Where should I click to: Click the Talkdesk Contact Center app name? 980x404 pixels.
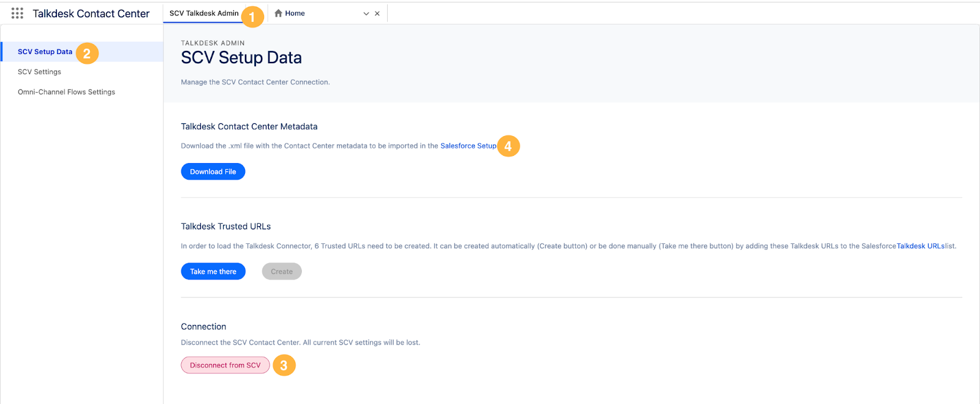coord(91,13)
